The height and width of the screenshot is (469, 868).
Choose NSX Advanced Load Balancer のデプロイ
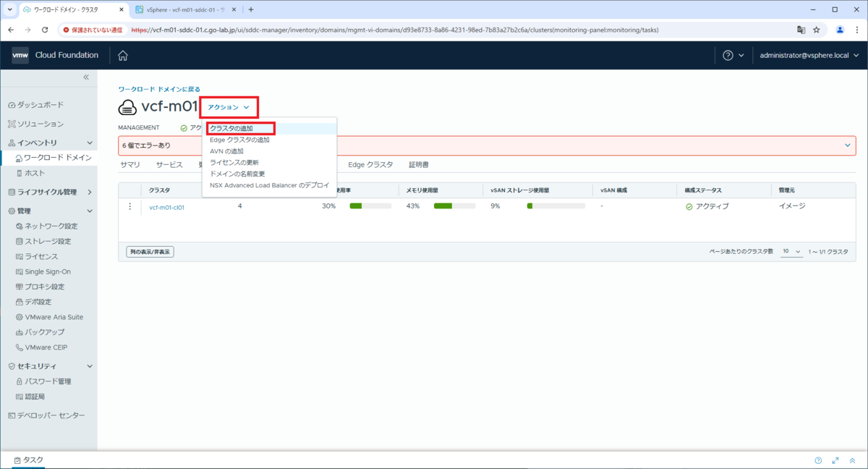point(269,185)
